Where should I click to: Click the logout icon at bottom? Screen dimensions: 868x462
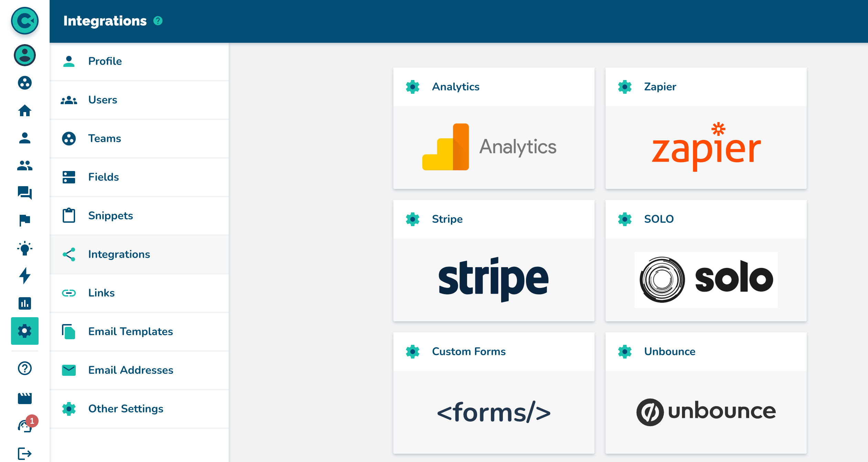pyautogui.click(x=25, y=453)
